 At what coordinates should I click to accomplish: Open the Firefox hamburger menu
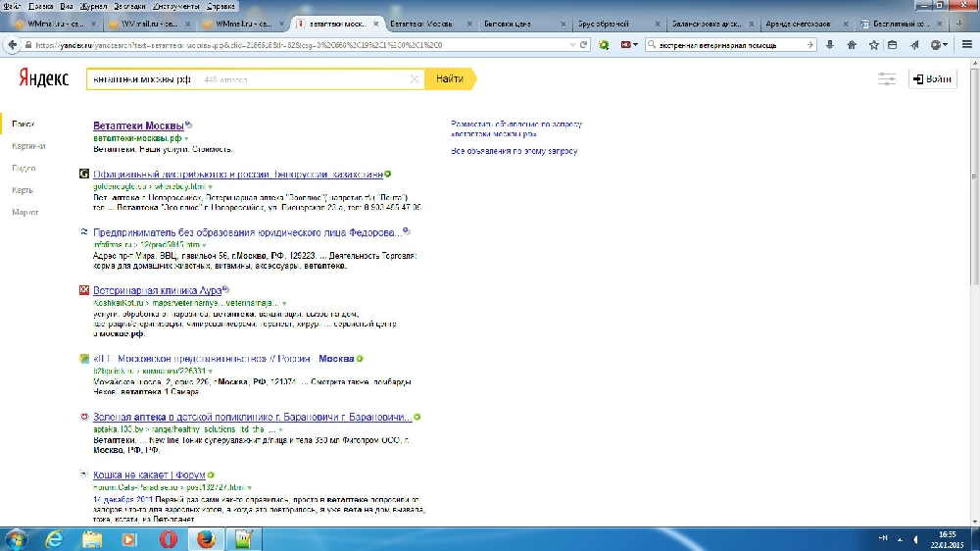(x=967, y=45)
